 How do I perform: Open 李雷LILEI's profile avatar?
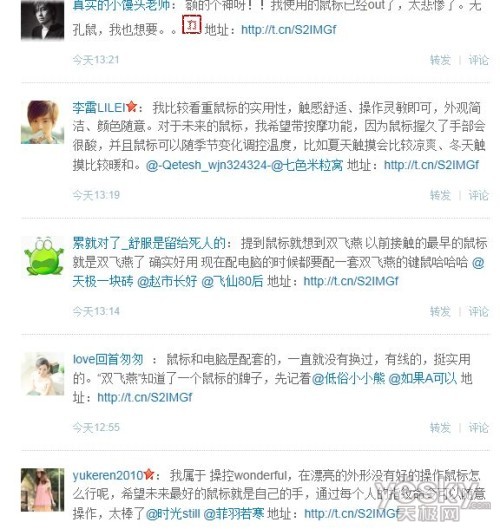(x=43, y=122)
